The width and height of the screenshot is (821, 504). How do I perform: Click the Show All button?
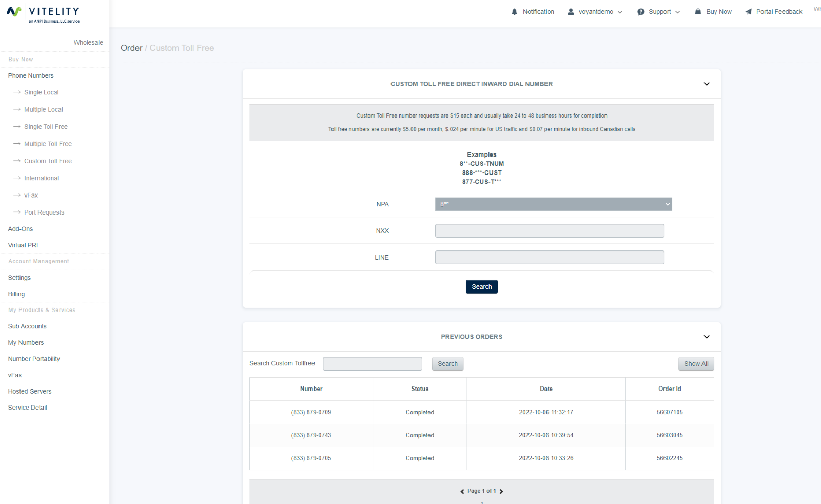tap(696, 363)
